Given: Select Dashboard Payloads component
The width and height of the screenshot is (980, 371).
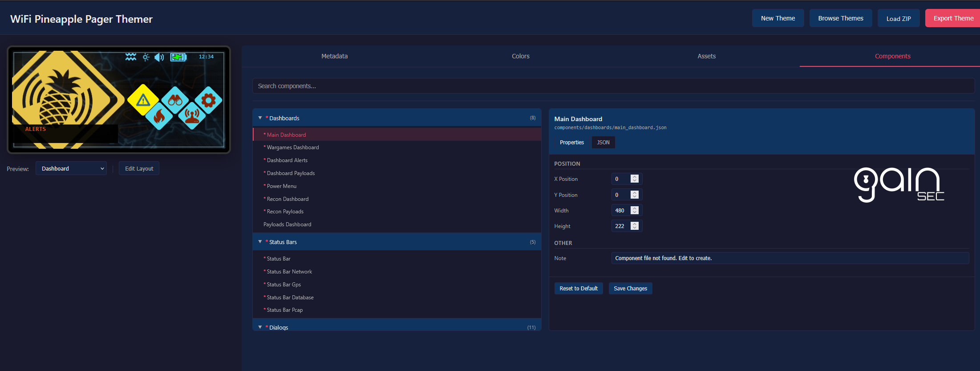Looking at the screenshot, I should point(397,173).
